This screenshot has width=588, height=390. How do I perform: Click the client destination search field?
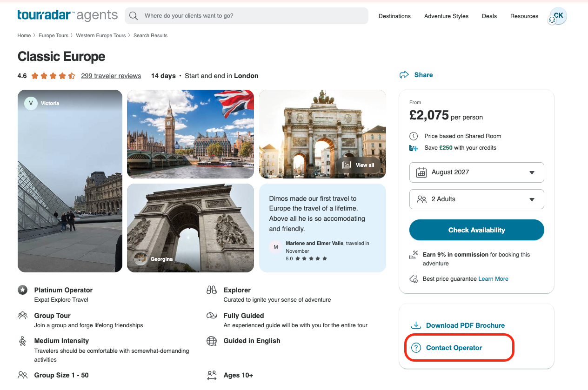pyautogui.click(x=247, y=16)
